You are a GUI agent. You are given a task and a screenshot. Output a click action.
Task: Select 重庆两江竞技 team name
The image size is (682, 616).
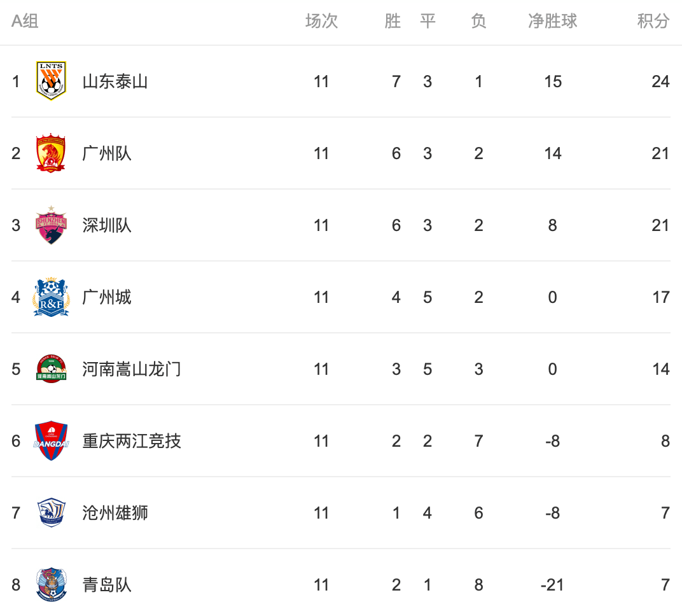[132, 441]
